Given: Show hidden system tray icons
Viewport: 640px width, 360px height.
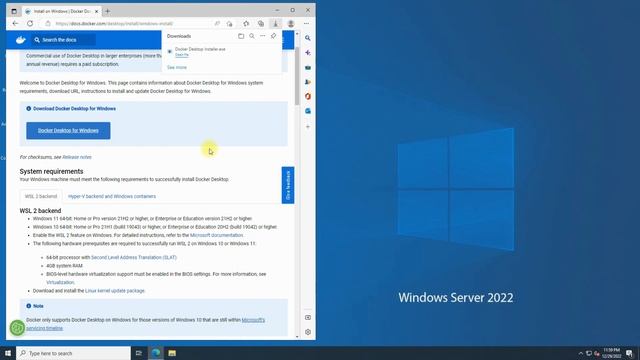Looking at the screenshot, I should [581, 353].
